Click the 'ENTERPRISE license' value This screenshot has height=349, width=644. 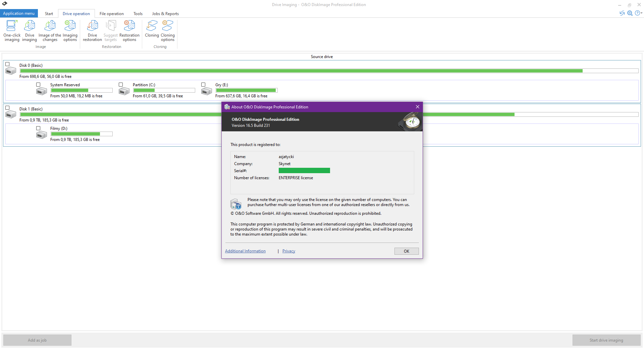click(296, 178)
